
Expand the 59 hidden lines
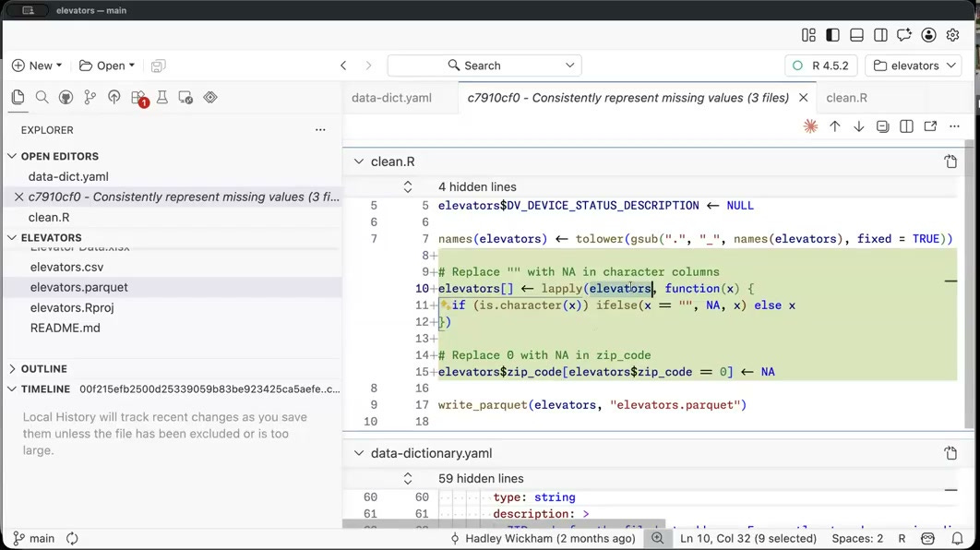point(408,479)
